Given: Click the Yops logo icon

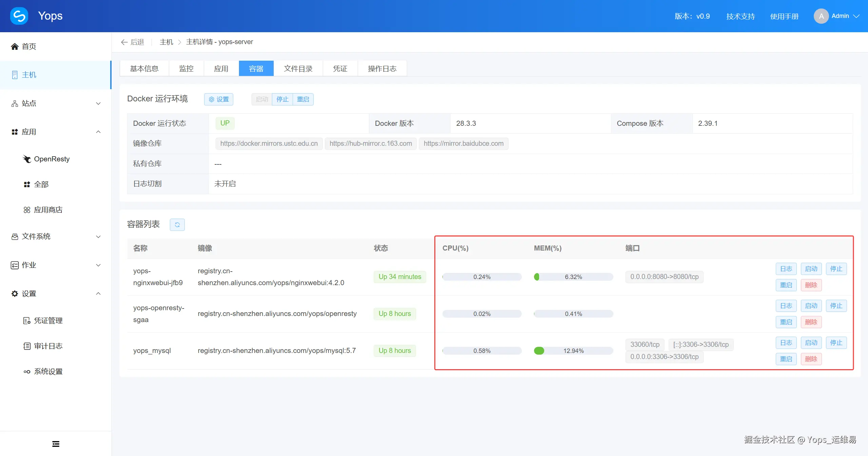Looking at the screenshot, I should (19, 16).
